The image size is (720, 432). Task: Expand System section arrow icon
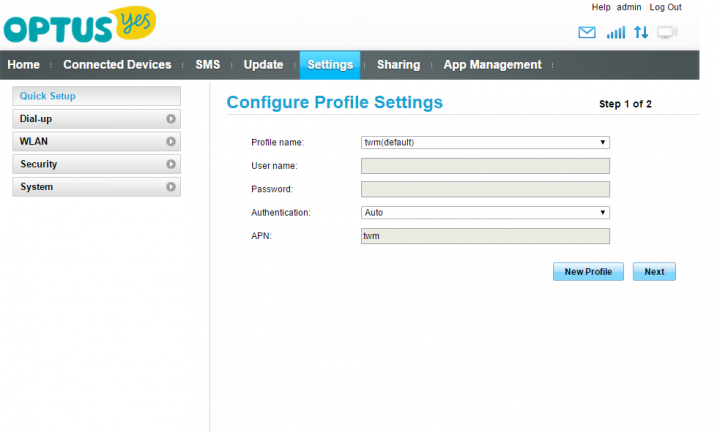click(x=171, y=187)
